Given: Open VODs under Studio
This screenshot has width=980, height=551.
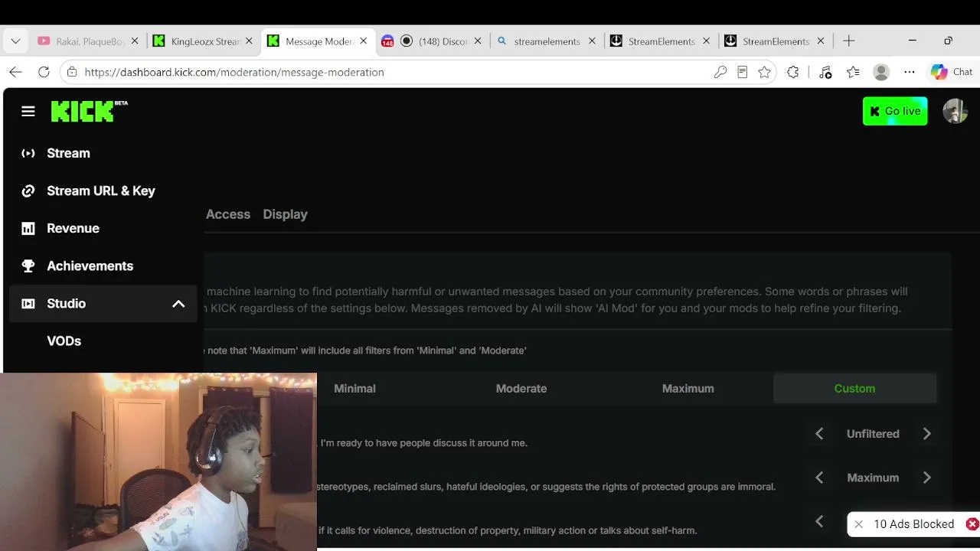Looking at the screenshot, I should (x=64, y=341).
